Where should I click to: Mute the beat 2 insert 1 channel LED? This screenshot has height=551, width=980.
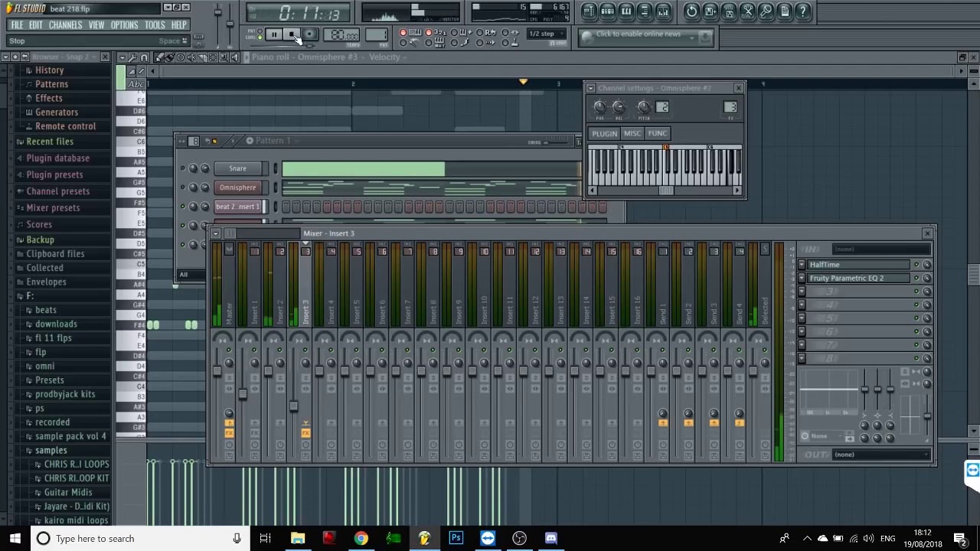point(182,207)
